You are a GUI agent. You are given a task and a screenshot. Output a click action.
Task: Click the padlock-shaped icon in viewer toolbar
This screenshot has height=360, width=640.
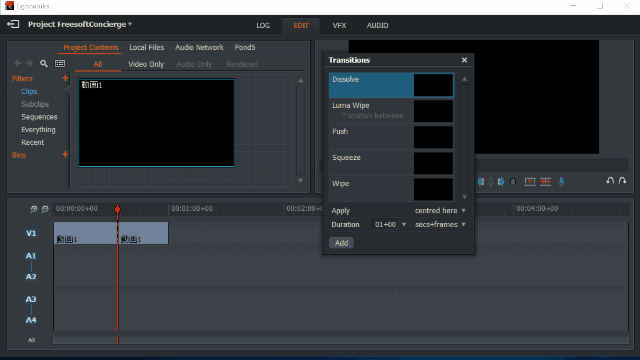(513, 182)
